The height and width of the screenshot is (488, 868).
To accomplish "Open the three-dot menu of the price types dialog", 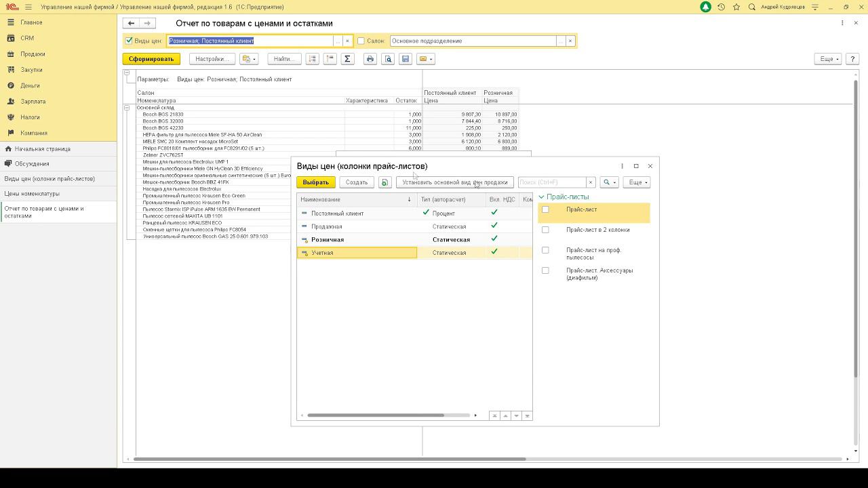I will [622, 166].
